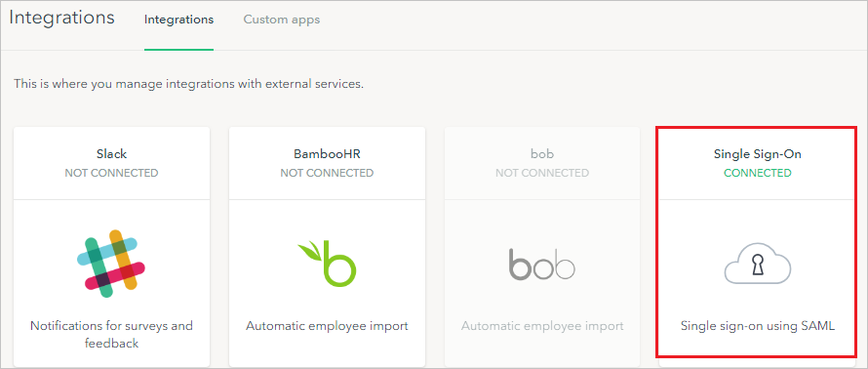Click the Integrations page heading
The image size is (868, 369).
coord(62,18)
